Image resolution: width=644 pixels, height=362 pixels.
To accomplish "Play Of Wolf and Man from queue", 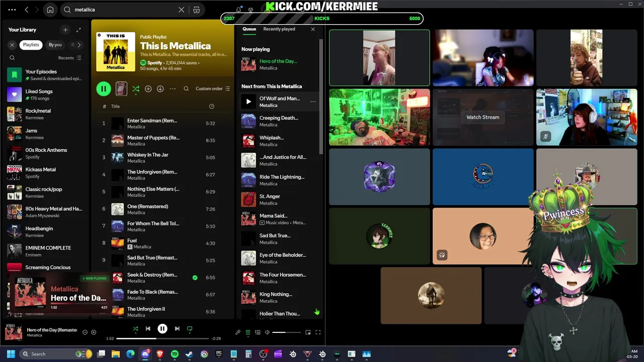I will tap(249, 102).
